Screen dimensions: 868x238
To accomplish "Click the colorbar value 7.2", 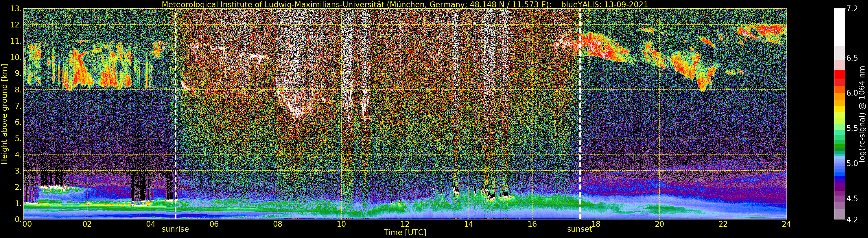I will tap(852, 9).
